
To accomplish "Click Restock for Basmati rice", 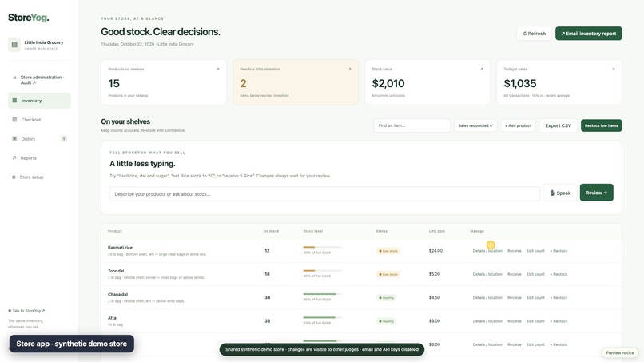I will [x=559, y=251].
